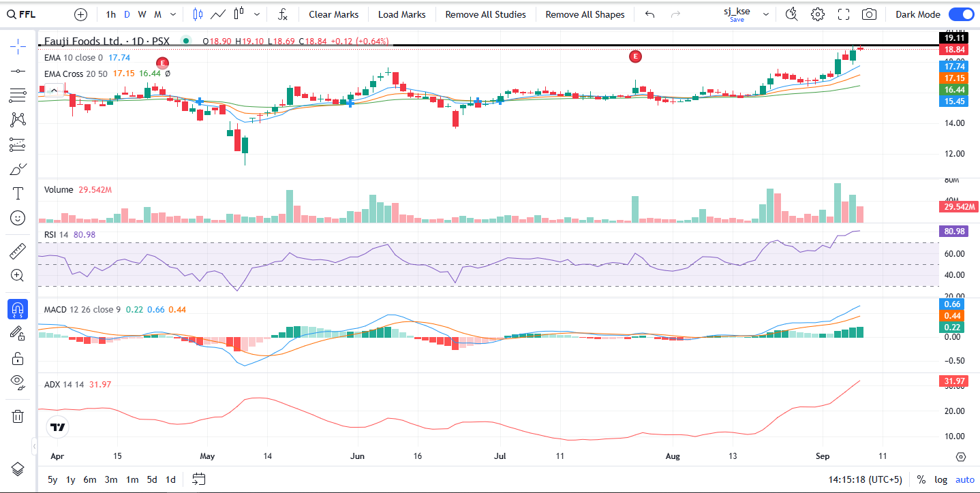This screenshot has width=980, height=493.
Task: Toggle auto scale mode
Action: 964,479
